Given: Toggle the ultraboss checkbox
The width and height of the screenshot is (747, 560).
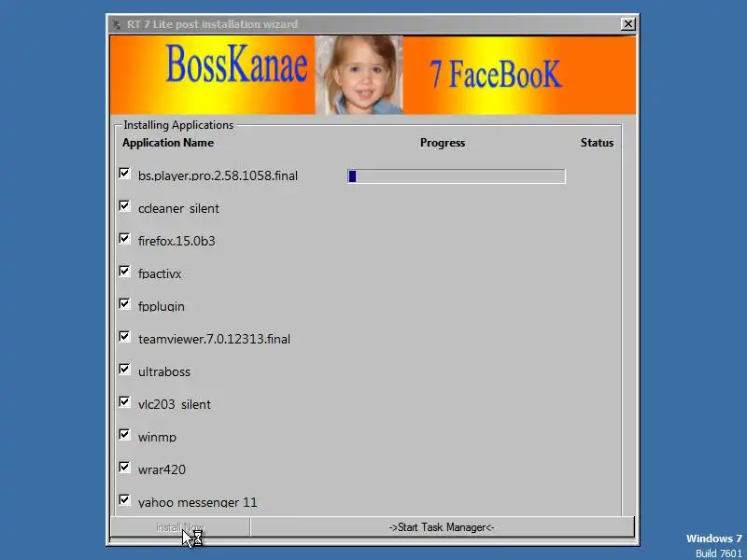Looking at the screenshot, I should [124, 370].
